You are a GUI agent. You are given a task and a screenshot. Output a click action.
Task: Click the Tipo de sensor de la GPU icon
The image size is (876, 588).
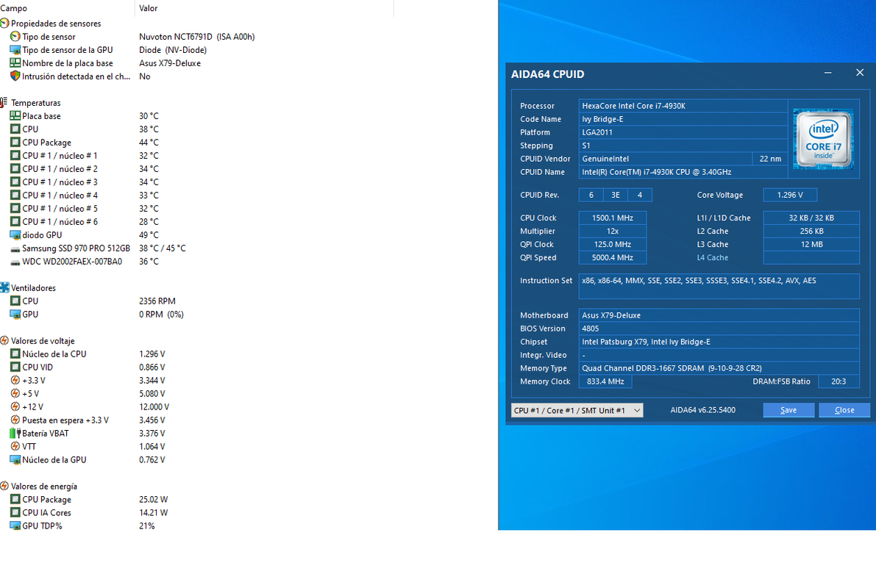click(x=15, y=50)
